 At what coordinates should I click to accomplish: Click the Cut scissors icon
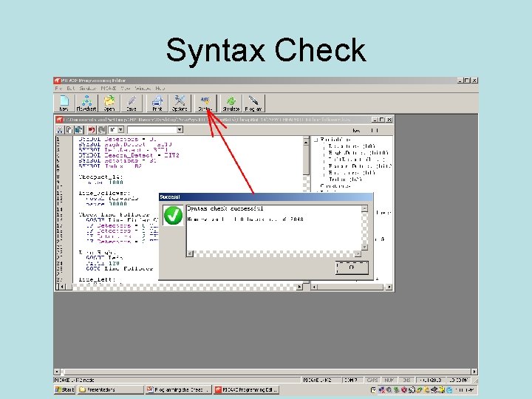(60, 129)
